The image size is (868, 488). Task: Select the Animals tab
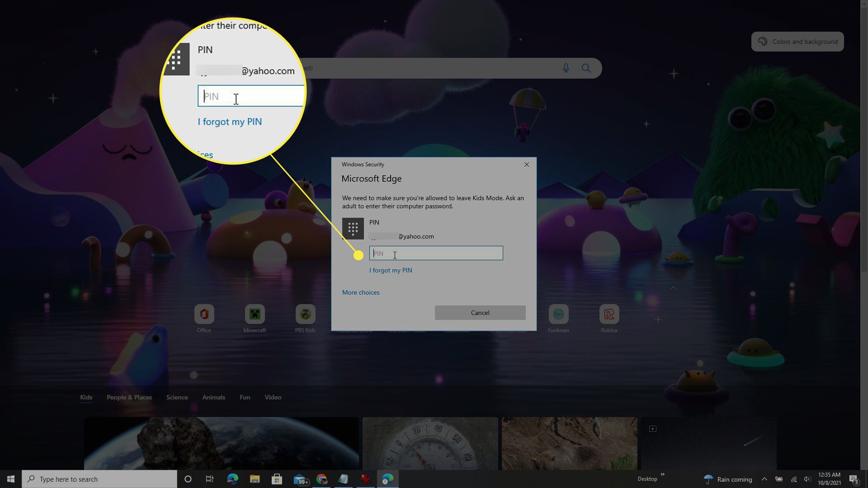point(213,397)
